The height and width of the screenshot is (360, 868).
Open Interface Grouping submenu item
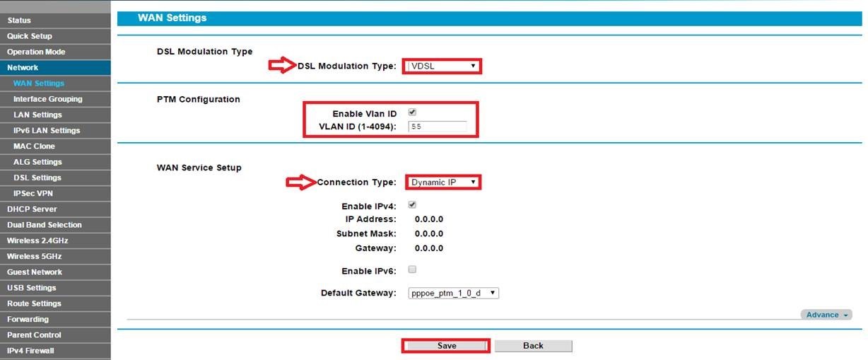tap(55, 99)
